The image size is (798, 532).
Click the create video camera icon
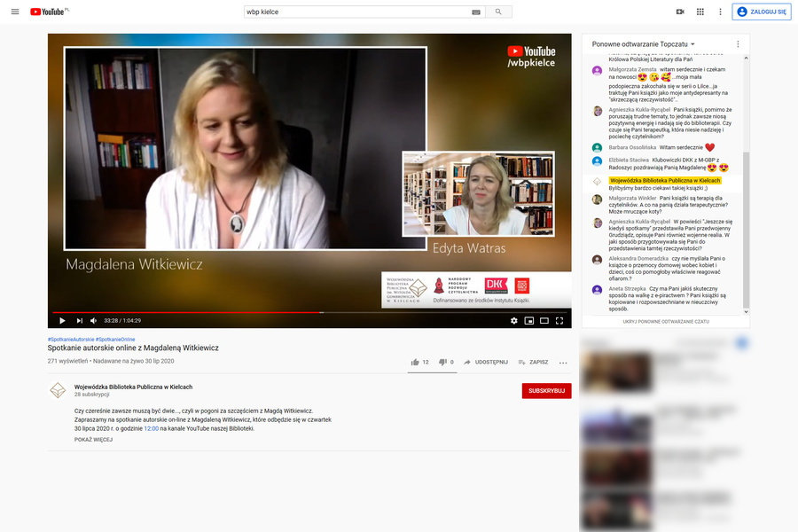680,12
